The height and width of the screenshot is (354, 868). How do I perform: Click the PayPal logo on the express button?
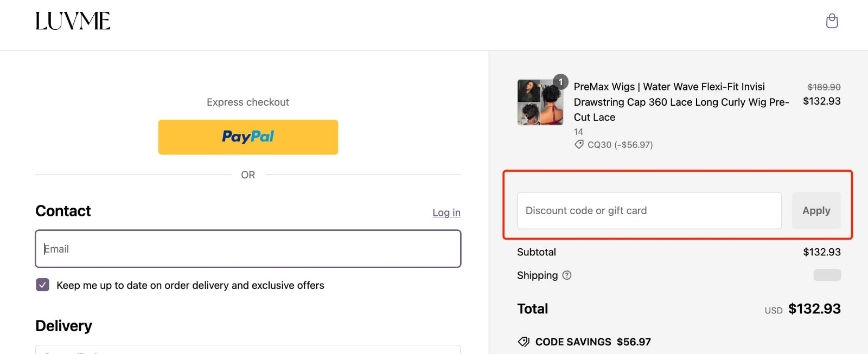click(247, 137)
